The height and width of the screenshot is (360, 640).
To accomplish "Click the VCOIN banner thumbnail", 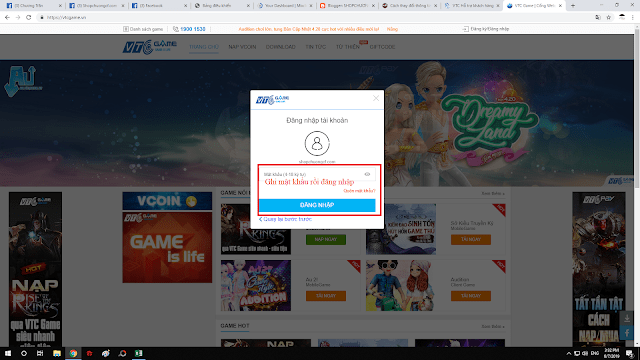I will pyautogui.click(x=167, y=201).
